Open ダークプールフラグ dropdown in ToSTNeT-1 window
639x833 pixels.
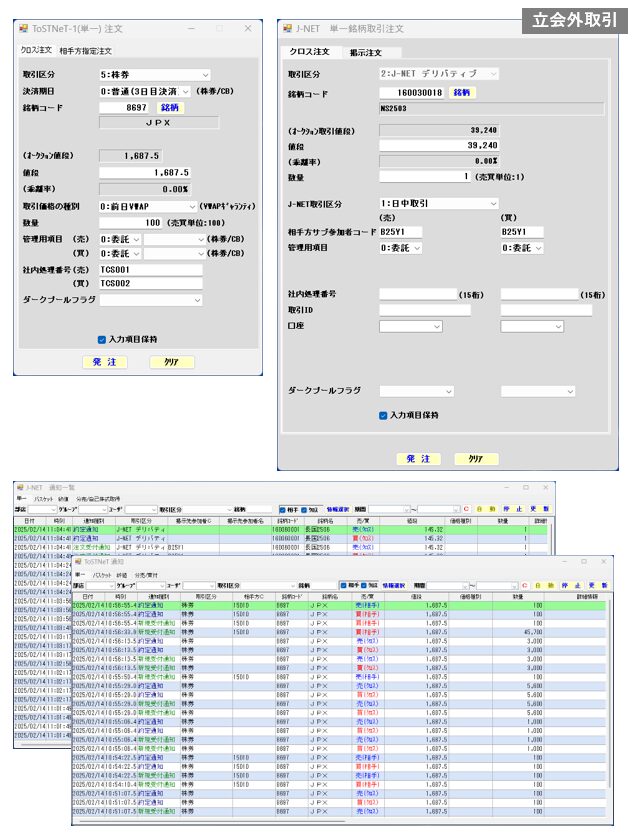coord(151,300)
